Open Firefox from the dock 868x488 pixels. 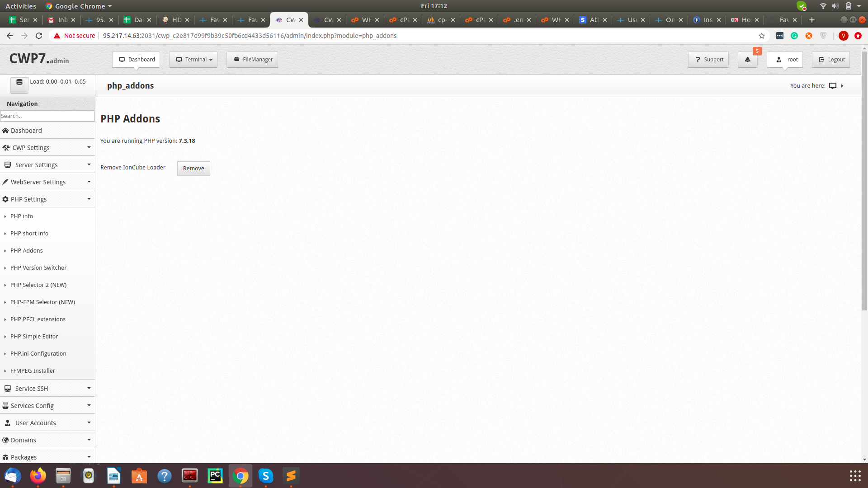click(x=38, y=476)
